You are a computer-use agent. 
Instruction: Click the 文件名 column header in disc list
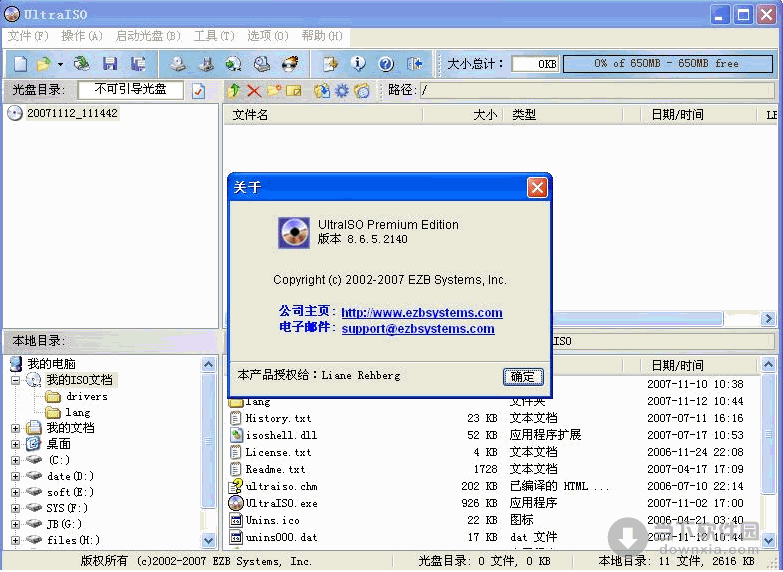[x=250, y=115]
